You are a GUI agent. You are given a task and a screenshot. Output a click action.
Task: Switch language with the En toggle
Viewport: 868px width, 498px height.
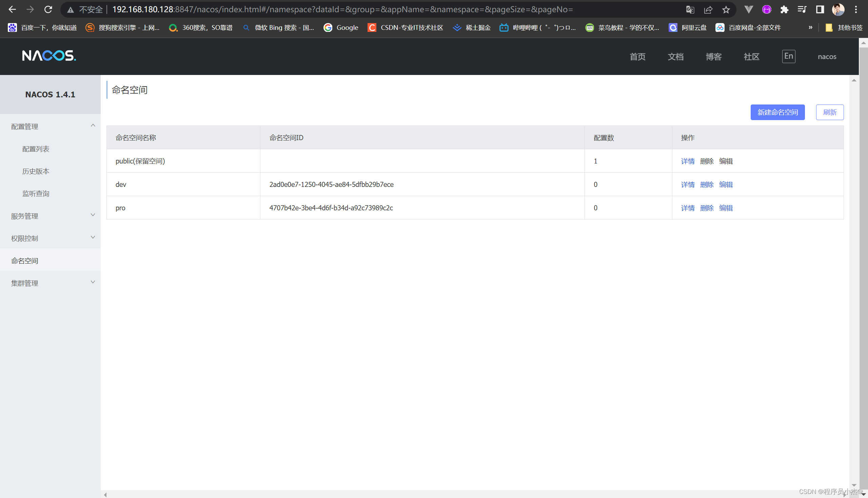788,56
